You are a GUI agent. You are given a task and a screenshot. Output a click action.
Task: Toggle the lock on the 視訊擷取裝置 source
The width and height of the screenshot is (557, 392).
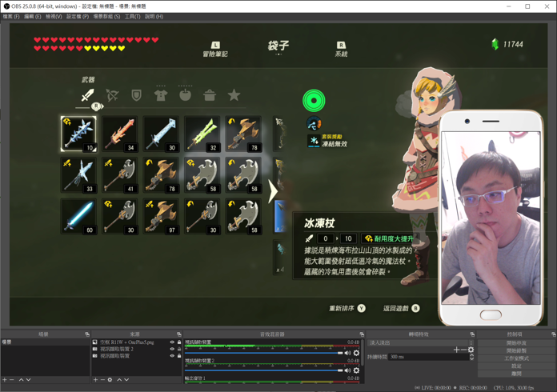click(178, 356)
